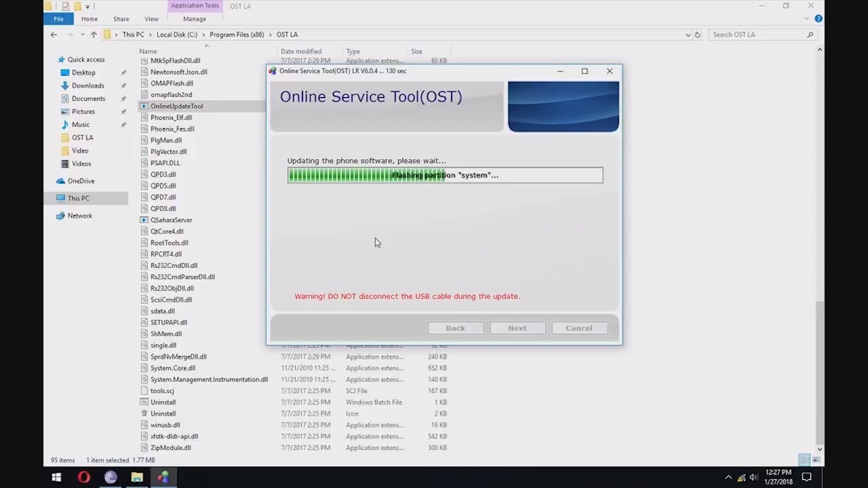Refresh the OST LA folder view
The width and height of the screenshot is (868, 488).
698,35
